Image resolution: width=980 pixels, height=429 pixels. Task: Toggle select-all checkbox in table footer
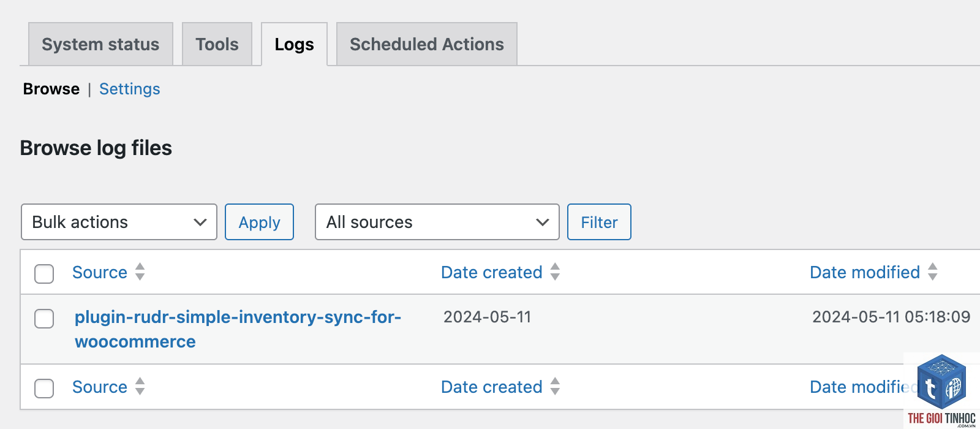pos(44,388)
